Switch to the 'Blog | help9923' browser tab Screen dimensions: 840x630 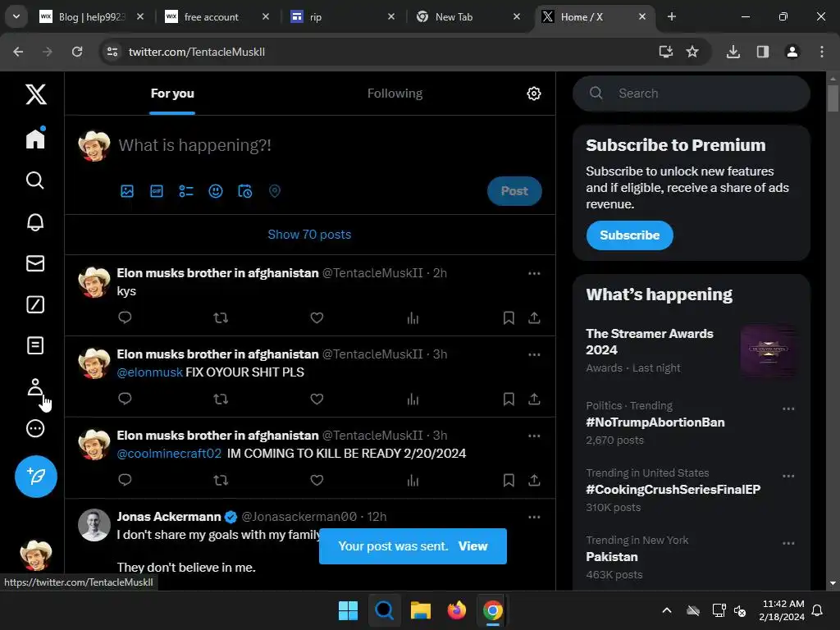pos(92,17)
